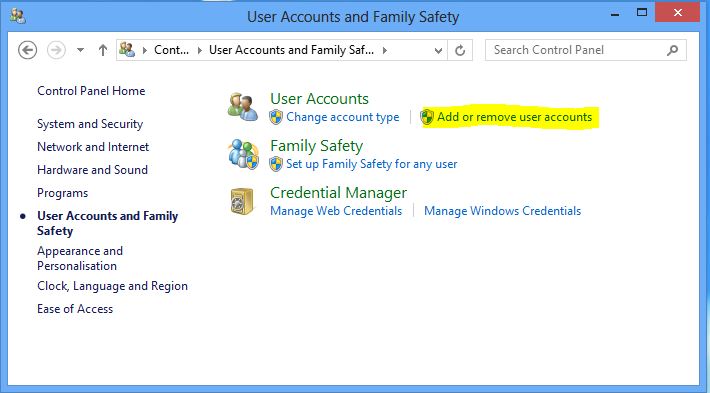Image resolution: width=710 pixels, height=393 pixels.
Task: Click the title bar window icon
Action: tap(18, 17)
